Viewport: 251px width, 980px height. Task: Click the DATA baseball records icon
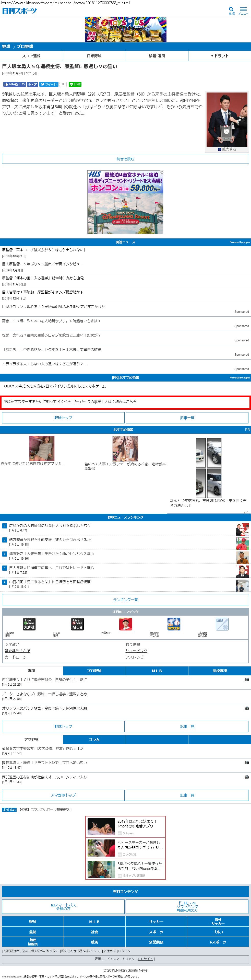click(x=222, y=624)
